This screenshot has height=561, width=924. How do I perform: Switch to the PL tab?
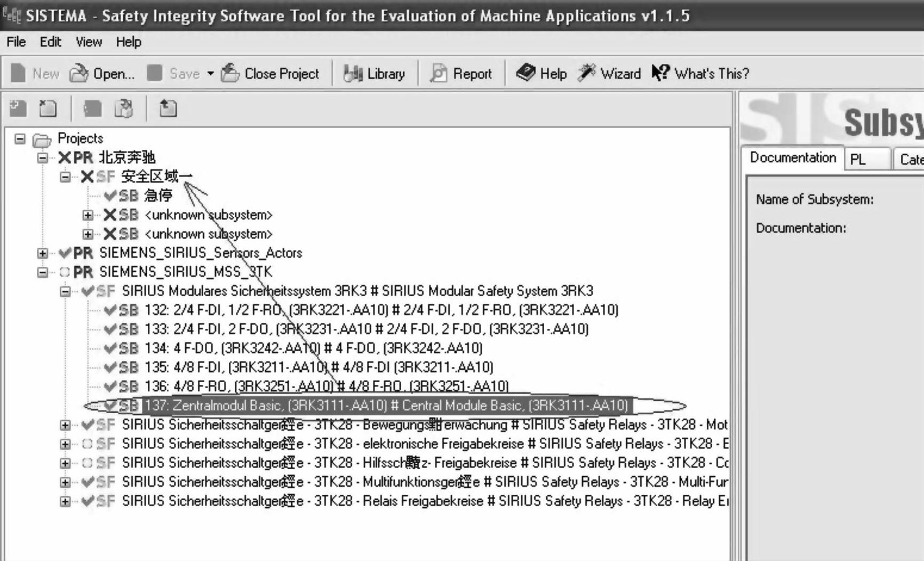(x=867, y=159)
